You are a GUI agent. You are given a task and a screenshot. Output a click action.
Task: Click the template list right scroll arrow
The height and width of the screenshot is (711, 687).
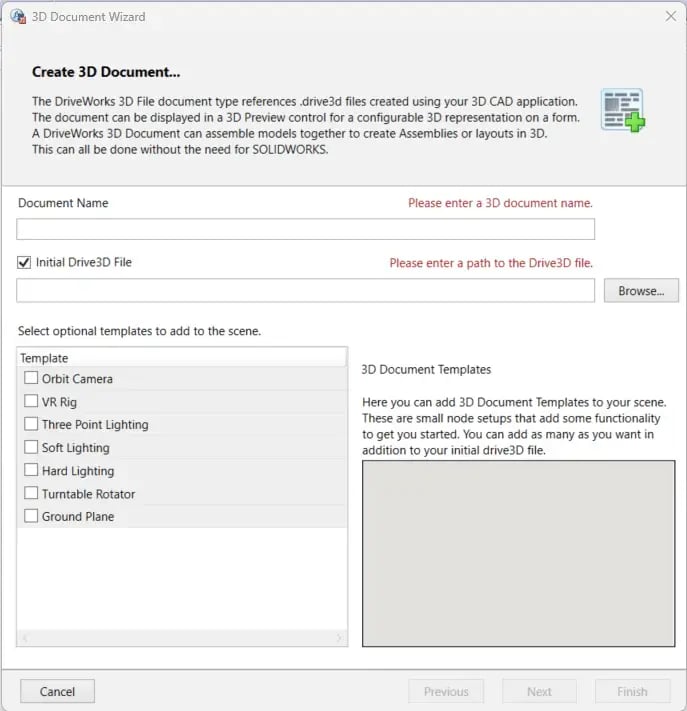tap(339, 638)
